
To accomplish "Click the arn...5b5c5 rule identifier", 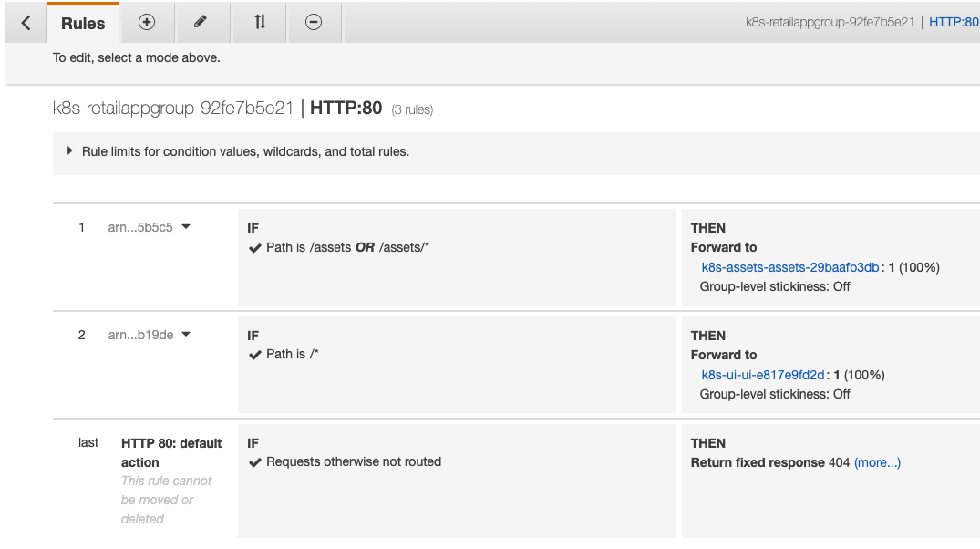I will [140, 228].
